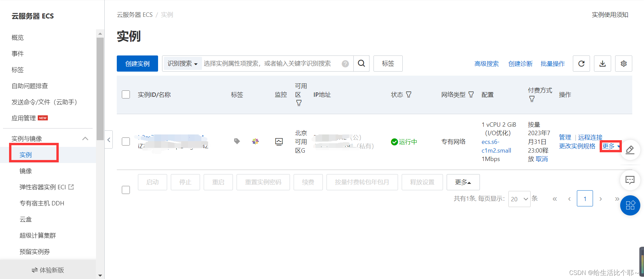Open the column settings gear icon
Image resolution: width=644 pixels, height=279 pixels.
[624, 64]
